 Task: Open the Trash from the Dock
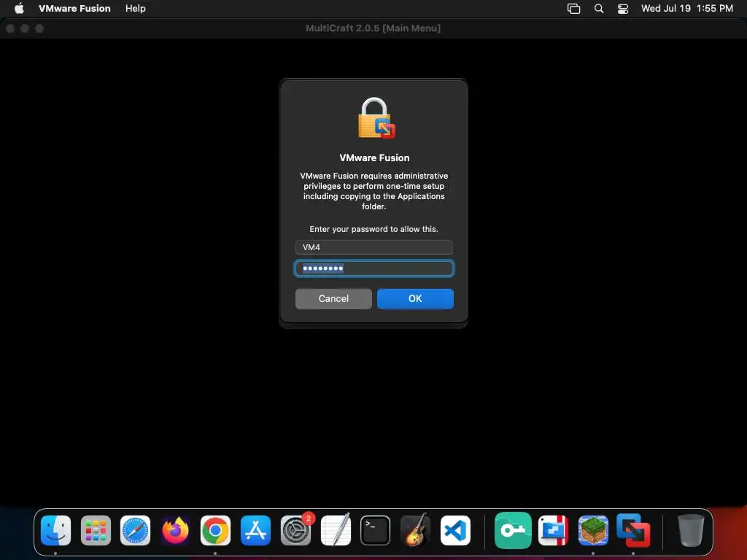click(691, 531)
